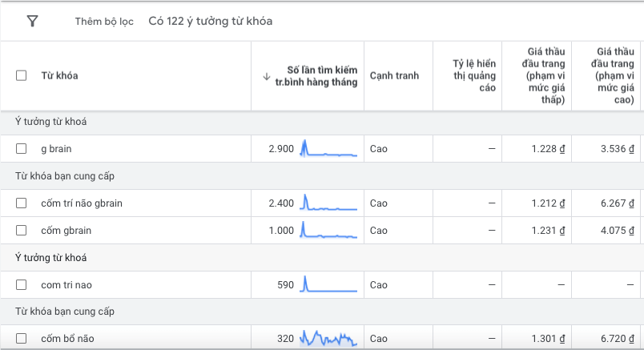
Task: Tick the com tri nao checkbox
Action: click(x=22, y=284)
